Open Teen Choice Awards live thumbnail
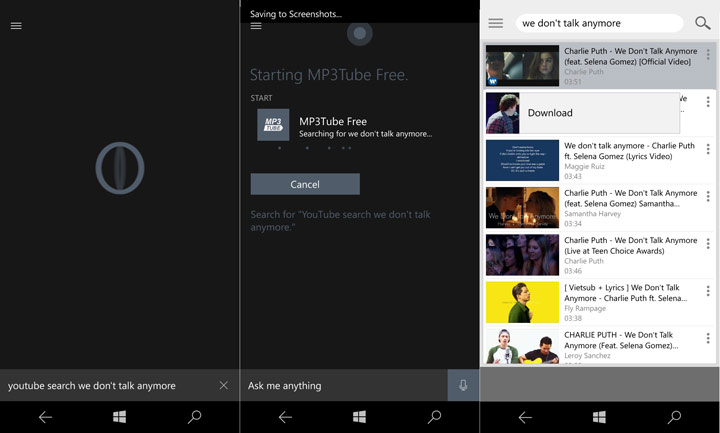Screen dimensions: 720x433 point(523,255)
